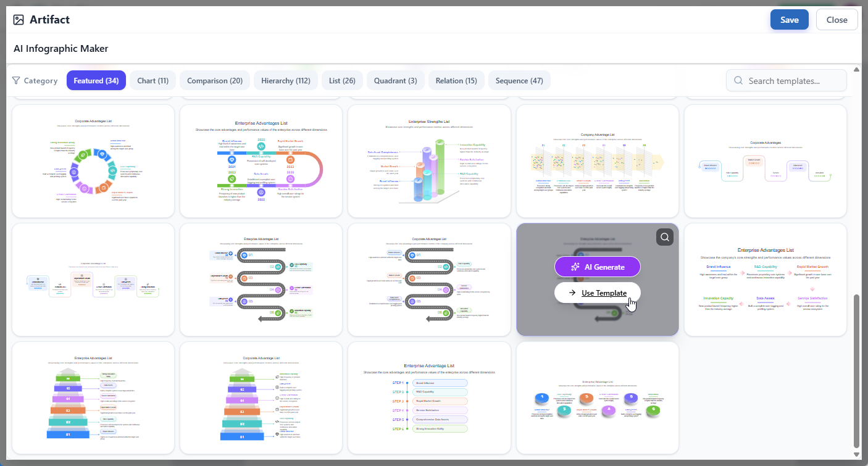Switch to Sequence (47) templates
Viewport: 868px width, 466px height.
(x=519, y=80)
